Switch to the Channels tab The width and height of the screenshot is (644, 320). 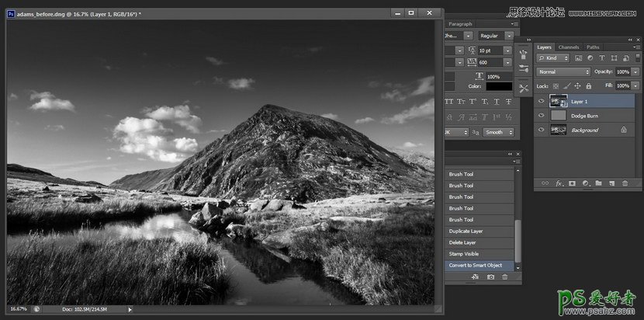(x=569, y=47)
